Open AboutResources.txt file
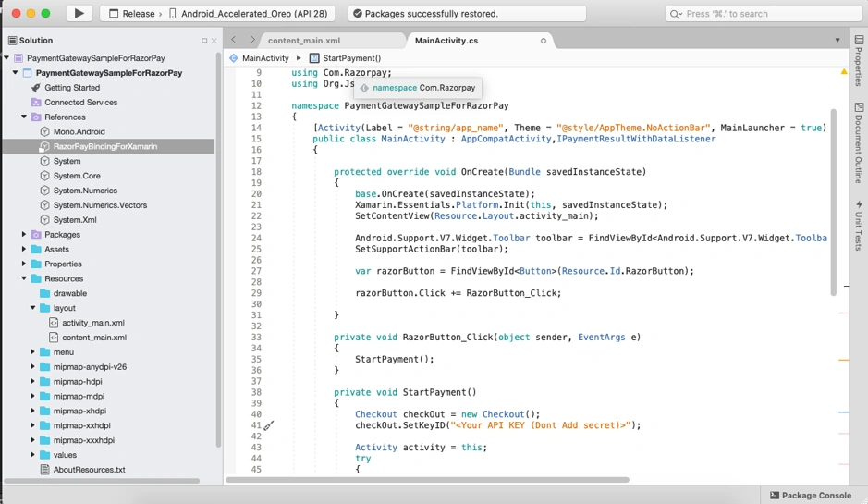This screenshot has height=504, width=868. coord(89,469)
